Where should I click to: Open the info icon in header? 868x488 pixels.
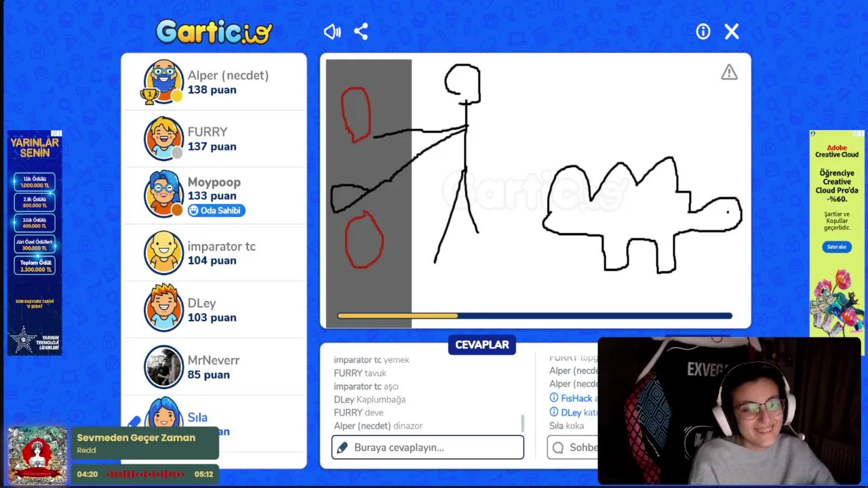click(703, 31)
